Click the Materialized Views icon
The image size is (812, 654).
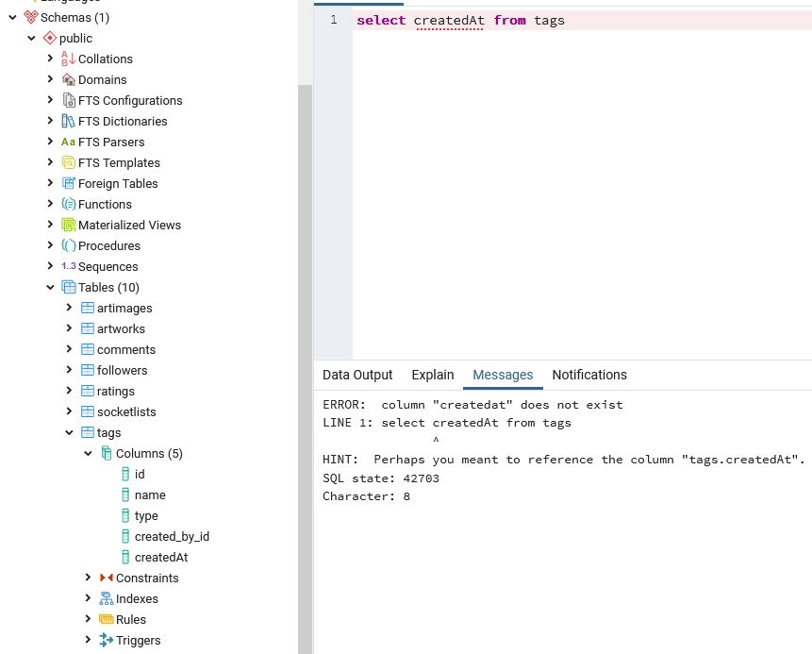click(x=68, y=225)
